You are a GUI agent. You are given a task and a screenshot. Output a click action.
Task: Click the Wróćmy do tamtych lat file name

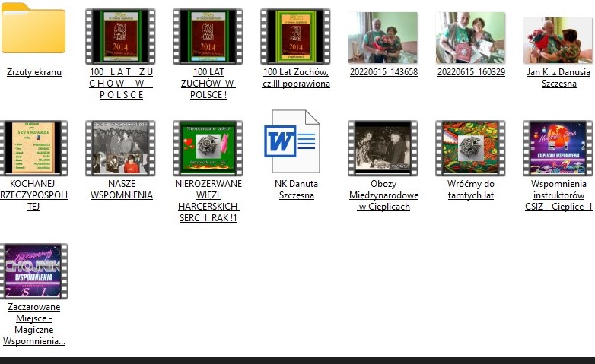click(x=470, y=189)
